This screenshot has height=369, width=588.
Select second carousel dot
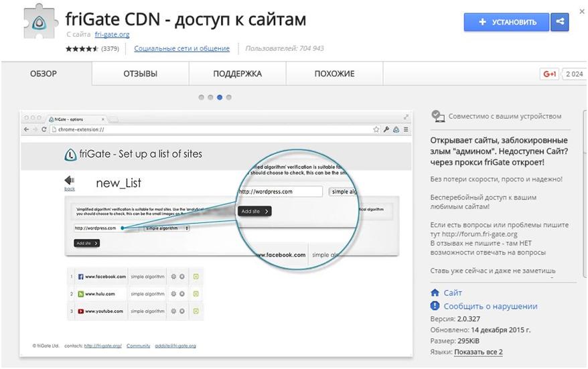click(x=210, y=98)
